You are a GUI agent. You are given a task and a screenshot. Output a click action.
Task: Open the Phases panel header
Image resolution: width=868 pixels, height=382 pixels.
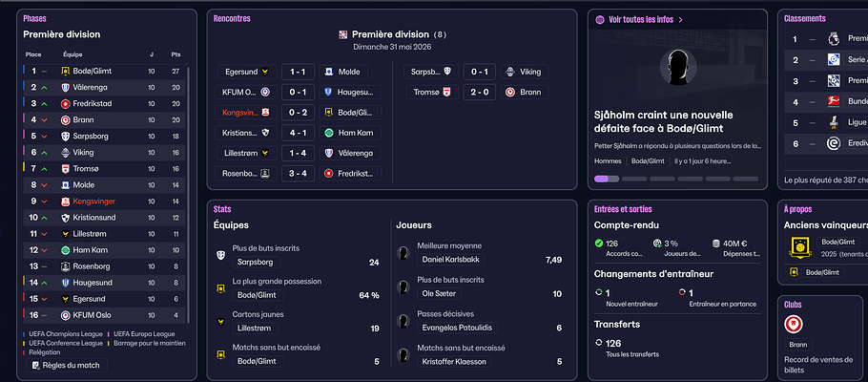35,19
